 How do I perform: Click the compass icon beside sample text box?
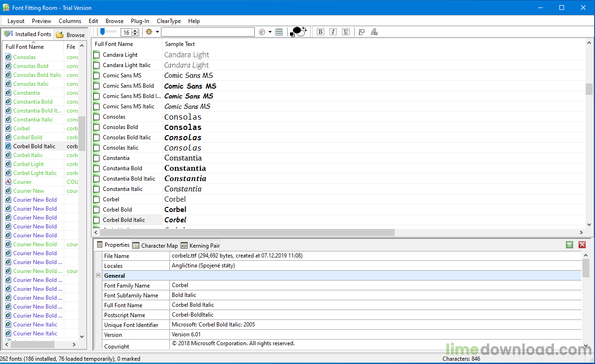click(x=262, y=32)
